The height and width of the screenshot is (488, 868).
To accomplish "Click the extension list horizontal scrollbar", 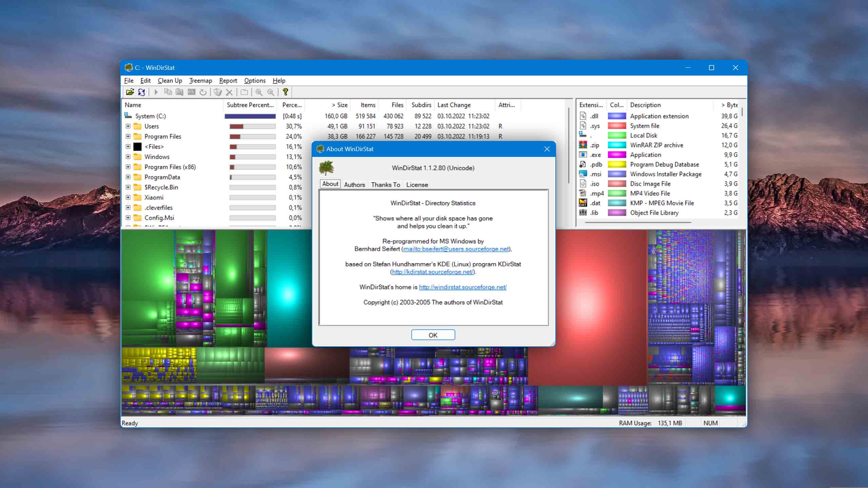I will point(637,222).
